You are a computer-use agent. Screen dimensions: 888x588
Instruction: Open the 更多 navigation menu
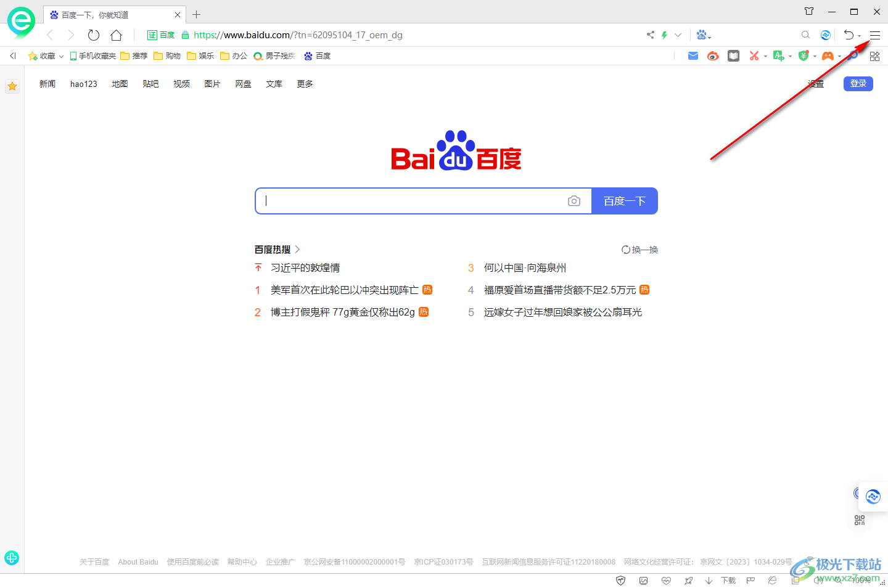click(x=305, y=84)
